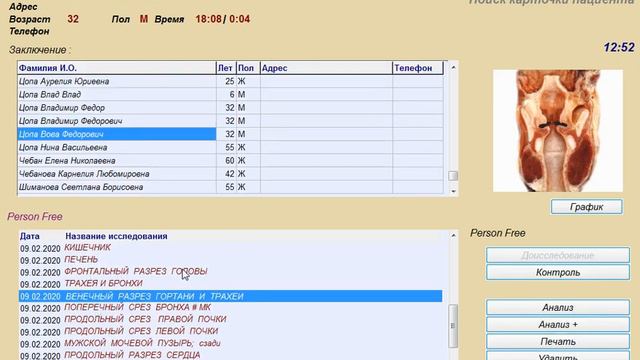Click age cell 60 for Чебан Елена
This screenshot has height=360, width=640.
click(x=226, y=160)
